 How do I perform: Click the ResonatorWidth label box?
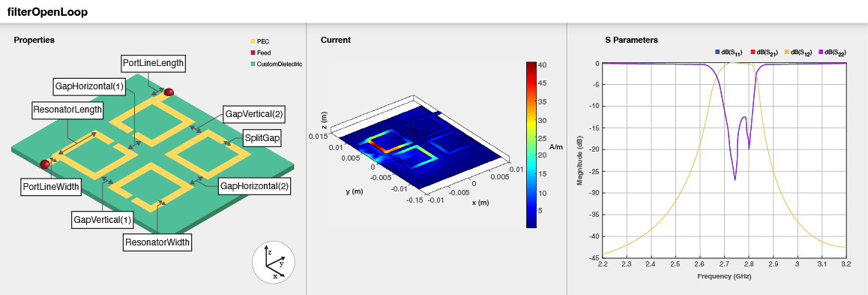pyautogui.click(x=157, y=242)
